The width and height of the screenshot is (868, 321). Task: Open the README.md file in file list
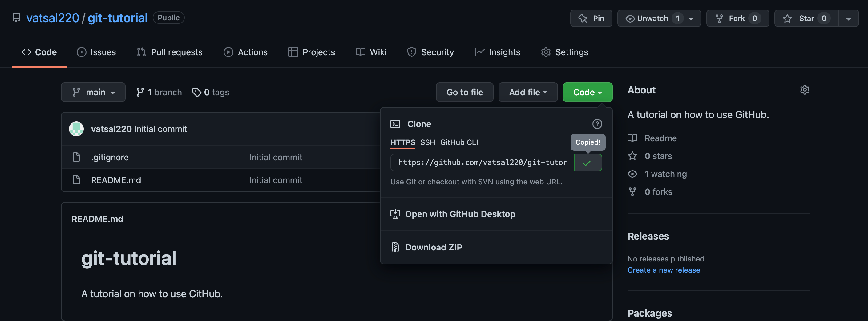116,180
